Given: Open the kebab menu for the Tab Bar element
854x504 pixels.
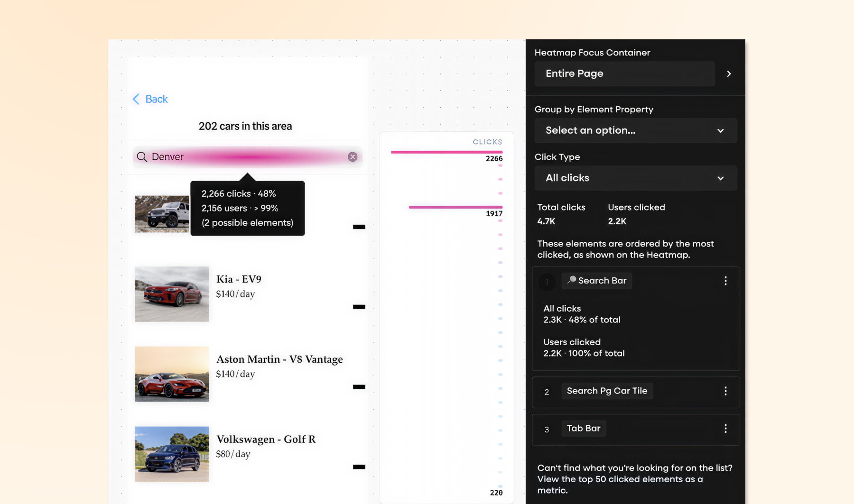Looking at the screenshot, I should pyautogui.click(x=725, y=429).
